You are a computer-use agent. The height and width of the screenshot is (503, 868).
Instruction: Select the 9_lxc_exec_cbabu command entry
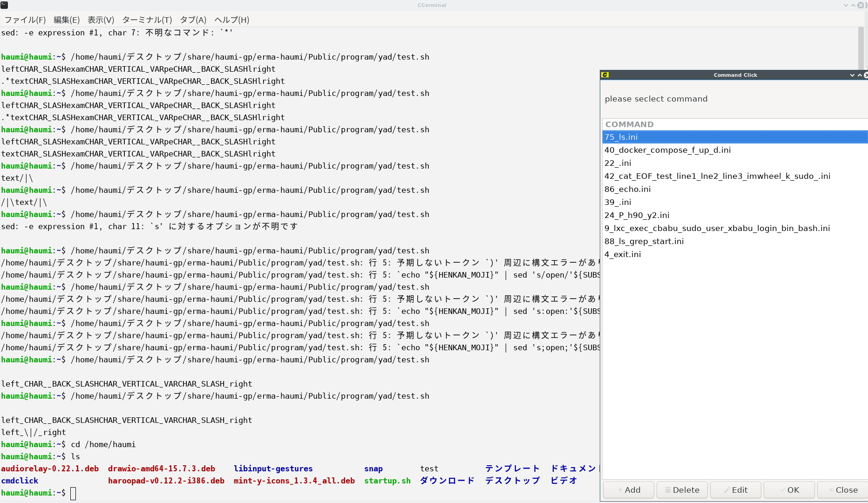point(735,228)
